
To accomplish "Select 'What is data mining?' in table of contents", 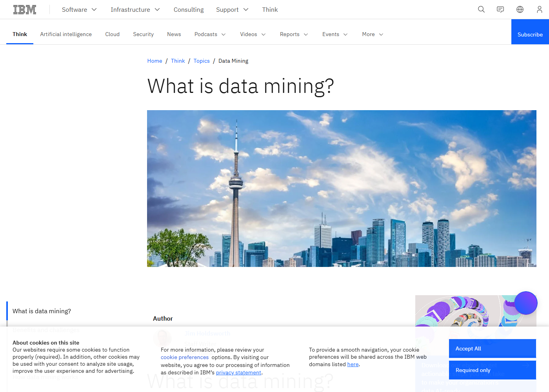I will pos(42,311).
